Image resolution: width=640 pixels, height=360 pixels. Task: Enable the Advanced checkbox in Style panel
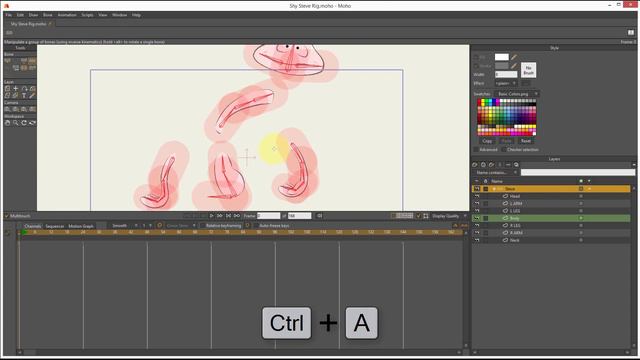coord(476,150)
